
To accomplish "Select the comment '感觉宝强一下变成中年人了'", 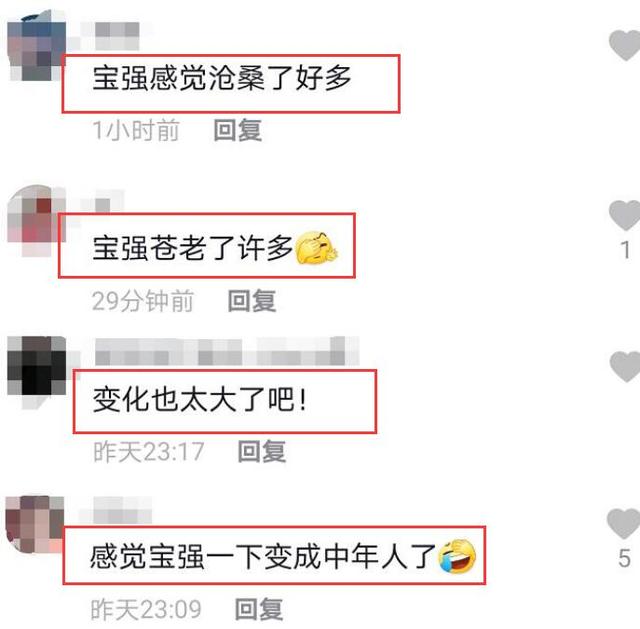I will click(263, 556).
